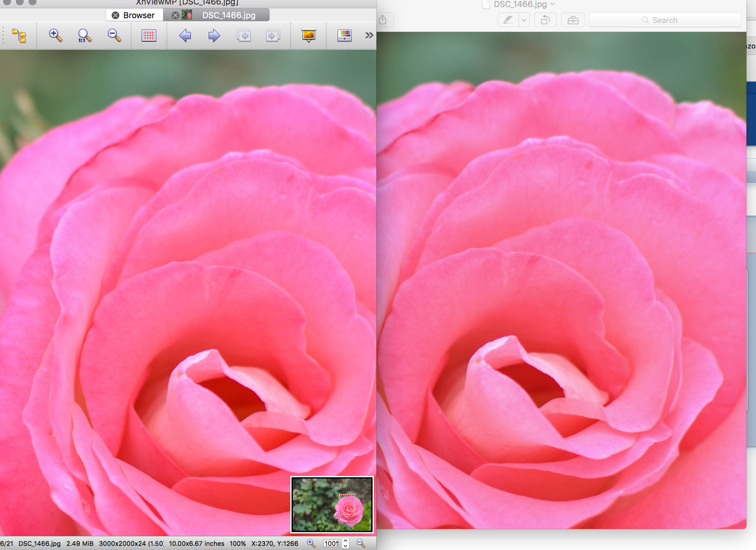Close the DSC_1466.jpg tab
Viewport: 756px width, 550px height.
coord(175,15)
